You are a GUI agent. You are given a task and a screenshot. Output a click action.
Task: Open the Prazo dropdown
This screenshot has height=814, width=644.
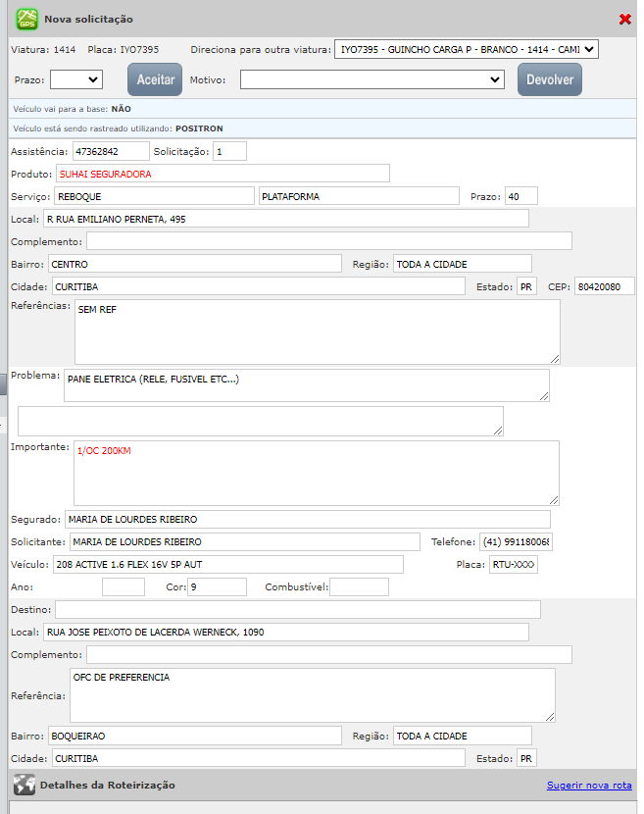coord(76,79)
